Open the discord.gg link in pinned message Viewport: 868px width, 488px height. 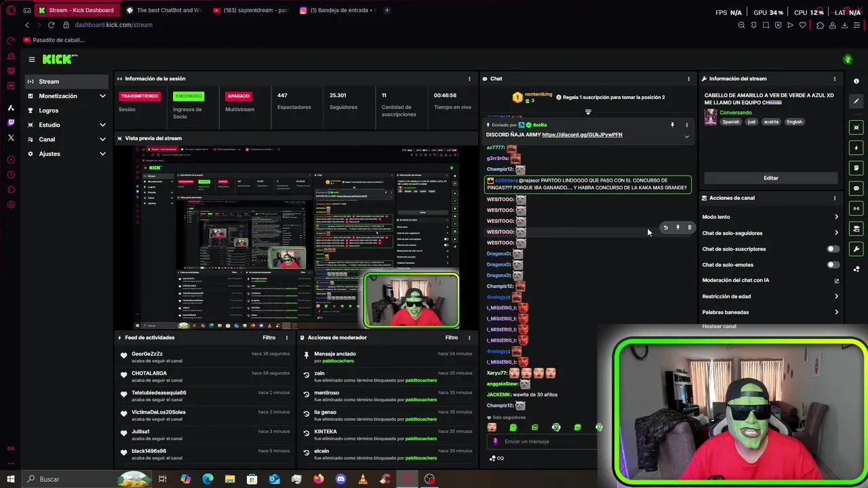pos(582,135)
